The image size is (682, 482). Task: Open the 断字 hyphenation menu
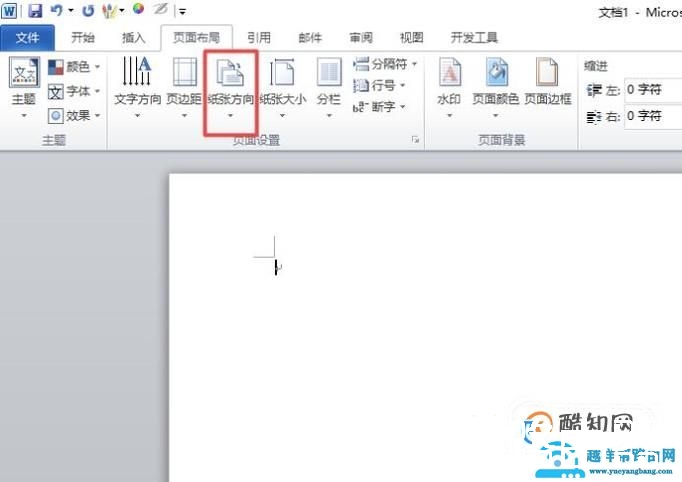[x=379, y=106]
